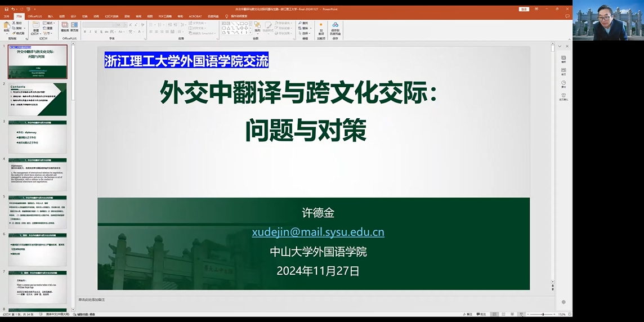The image size is (644, 322).
Task: Click the xudejin@mail.sysu.edu.cn email link
Action: pyautogui.click(x=317, y=232)
